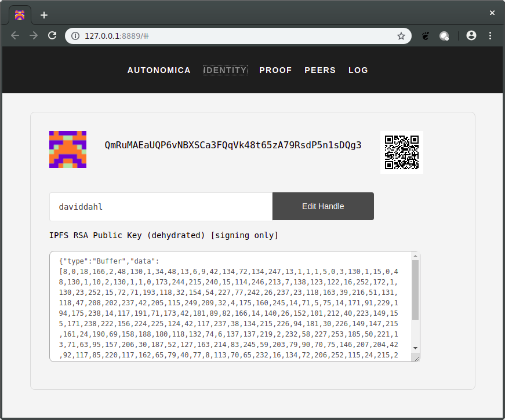Click the daviddahl handle input field
This screenshot has width=505, height=420.
tap(161, 207)
